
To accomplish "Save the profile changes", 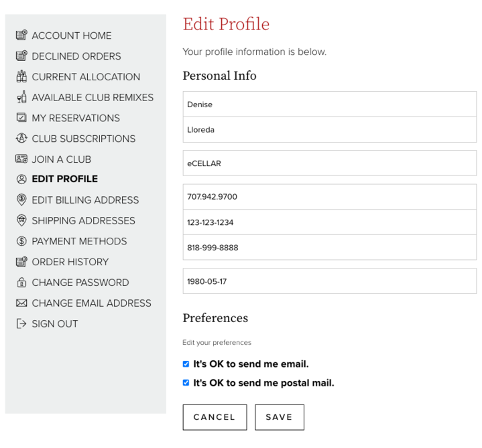I will (280, 417).
